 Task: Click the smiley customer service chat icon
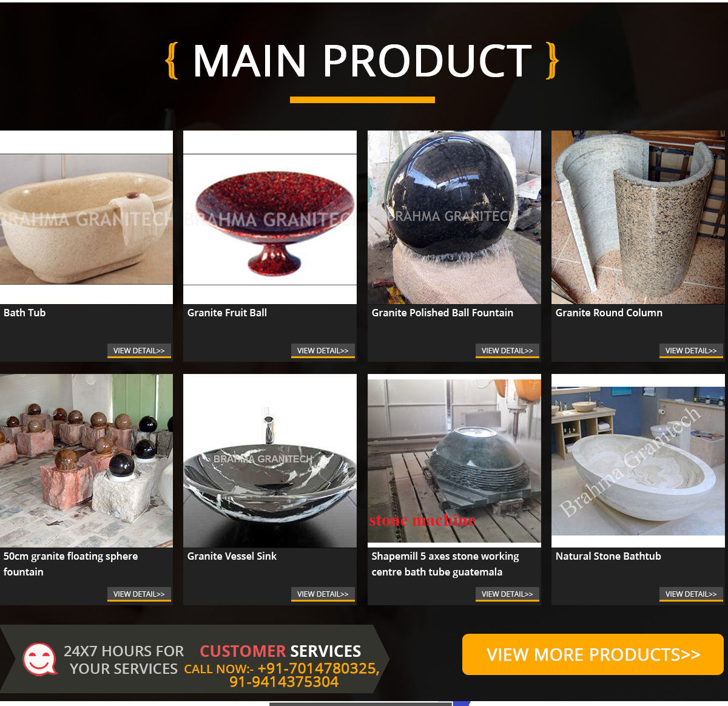click(x=39, y=659)
